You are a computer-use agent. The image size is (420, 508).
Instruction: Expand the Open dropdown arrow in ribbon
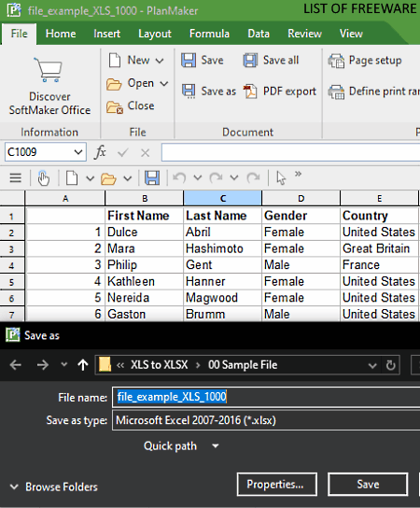164,84
